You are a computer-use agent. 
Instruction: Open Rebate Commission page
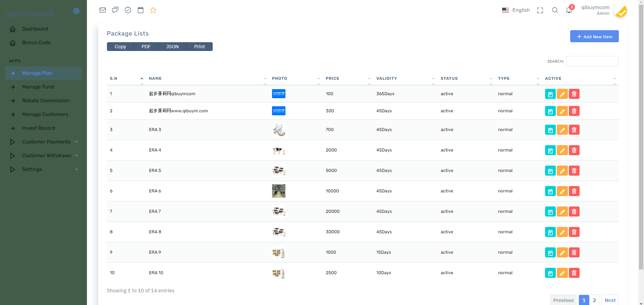[44, 101]
